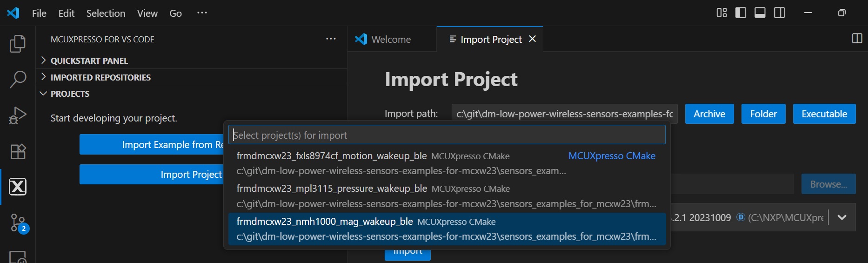
Task: Open Run and Debug view
Action: pos(18,115)
